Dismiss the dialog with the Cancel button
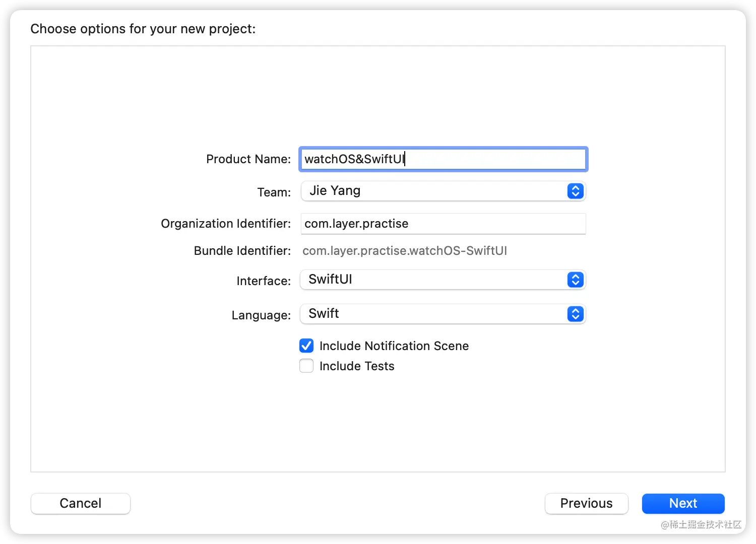756x544 pixels. pyautogui.click(x=81, y=503)
